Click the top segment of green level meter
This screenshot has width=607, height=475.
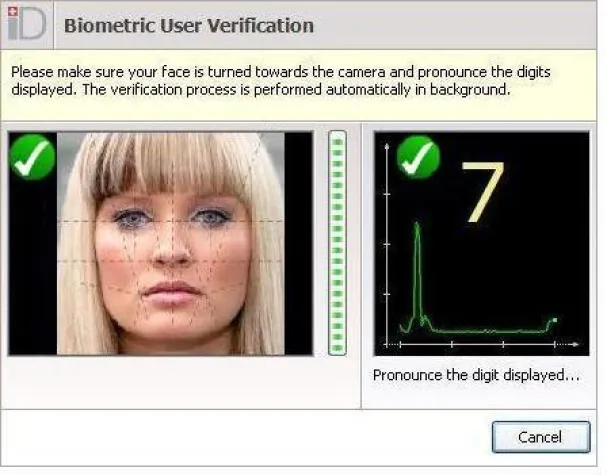(x=337, y=142)
